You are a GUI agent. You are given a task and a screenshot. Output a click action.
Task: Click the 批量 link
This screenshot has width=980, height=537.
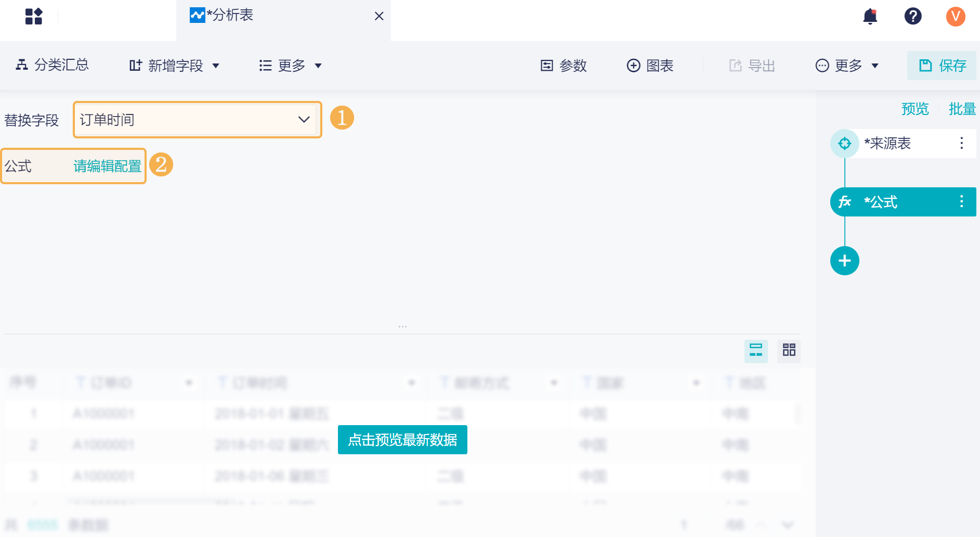[x=962, y=109]
